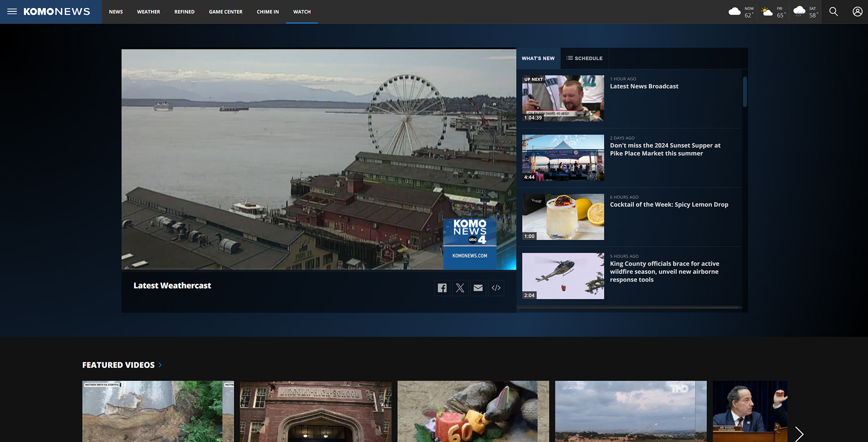Screen dimensions: 868x442
Task: Click the cloudy NOW weather icon
Action: pyautogui.click(x=735, y=12)
